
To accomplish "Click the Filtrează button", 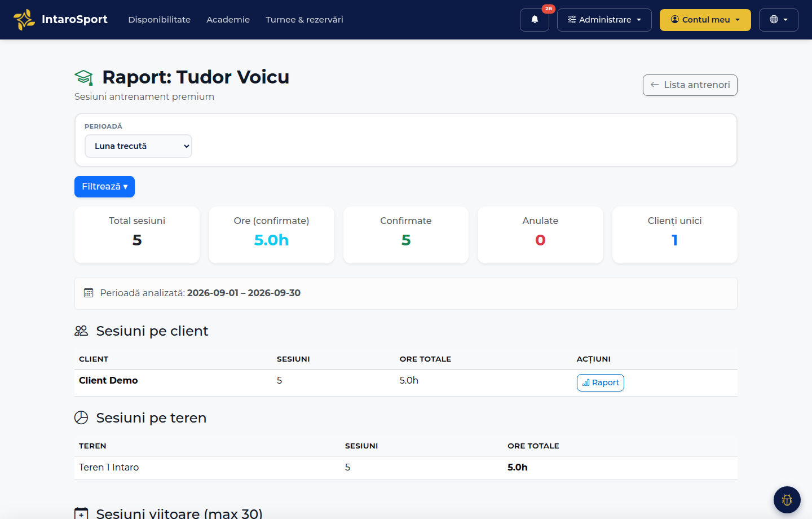I will tap(104, 187).
